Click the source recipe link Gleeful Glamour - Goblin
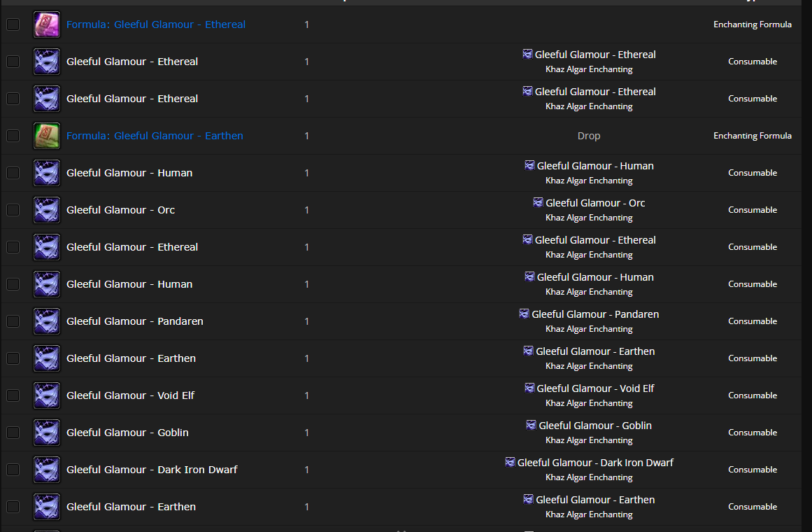This screenshot has width=812, height=532. click(x=595, y=426)
